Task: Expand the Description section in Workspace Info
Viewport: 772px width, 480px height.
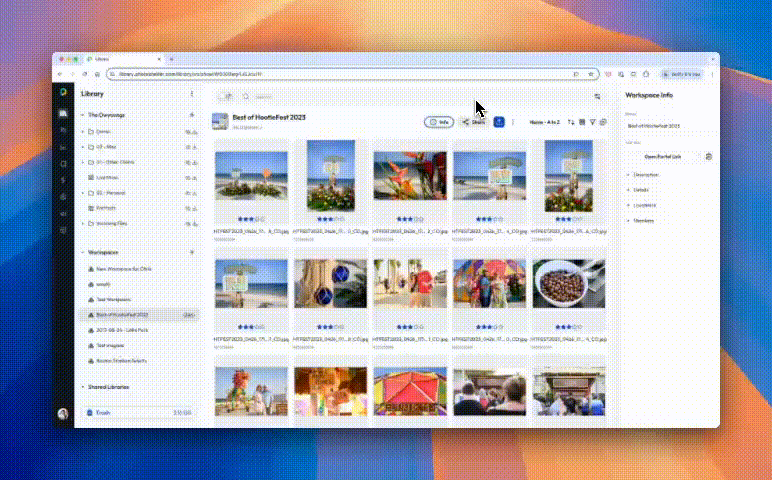Action: coord(646,174)
